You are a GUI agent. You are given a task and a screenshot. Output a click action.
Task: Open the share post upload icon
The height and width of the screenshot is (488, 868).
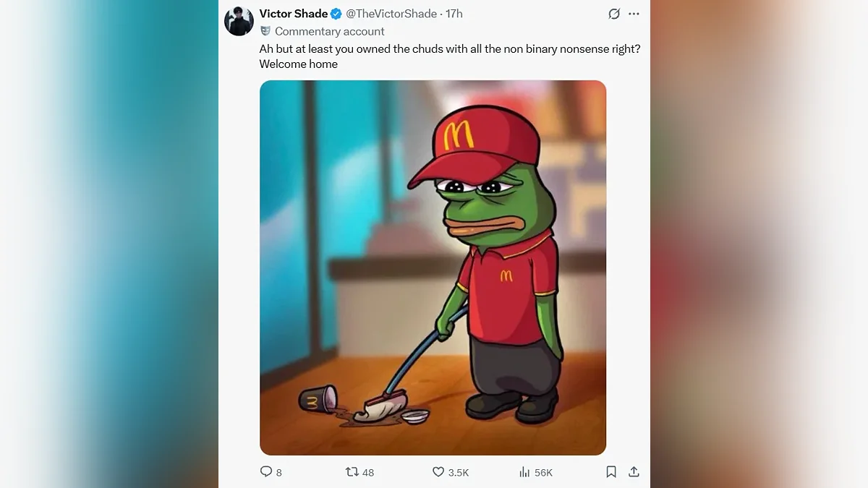pyautogui.click(x=634, y=471)
